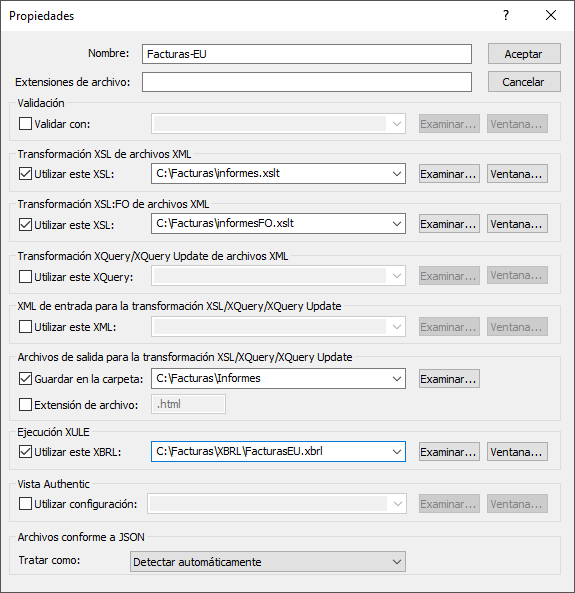575x593 pixels.
Task: Enable the 'Utilizar este XQuery' checkbox
Action: coord(25,277)
